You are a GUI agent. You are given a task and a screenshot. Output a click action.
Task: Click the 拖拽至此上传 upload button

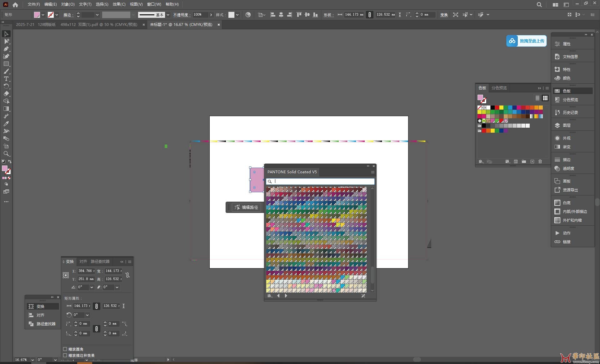(527, 41)
